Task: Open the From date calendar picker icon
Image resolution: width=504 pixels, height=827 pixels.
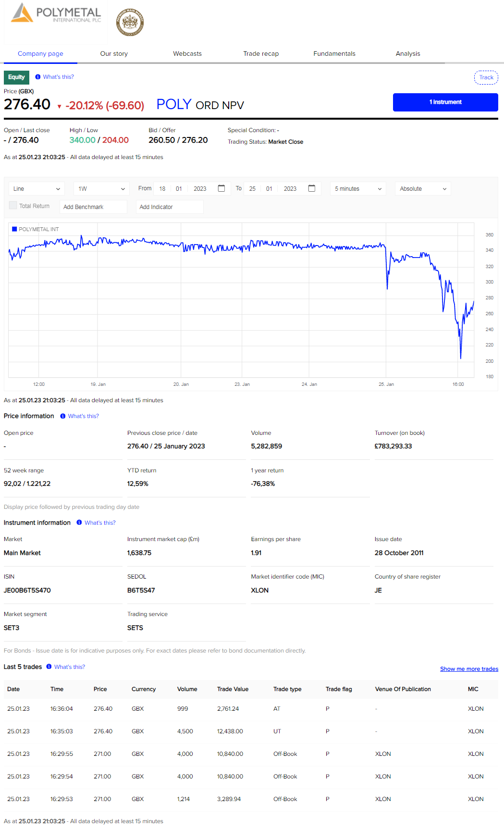Action: (221, 188)
